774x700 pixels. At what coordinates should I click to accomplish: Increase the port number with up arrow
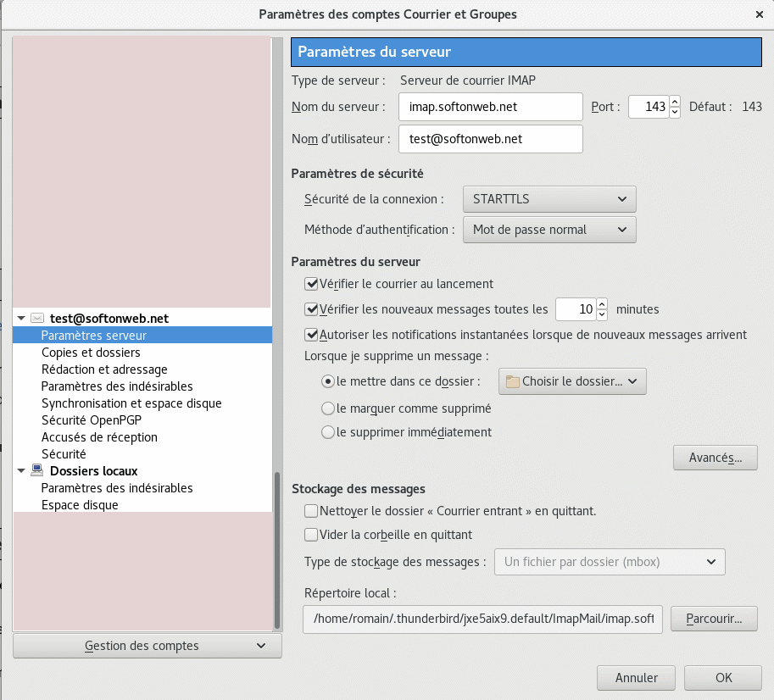[x=675, y=102]
